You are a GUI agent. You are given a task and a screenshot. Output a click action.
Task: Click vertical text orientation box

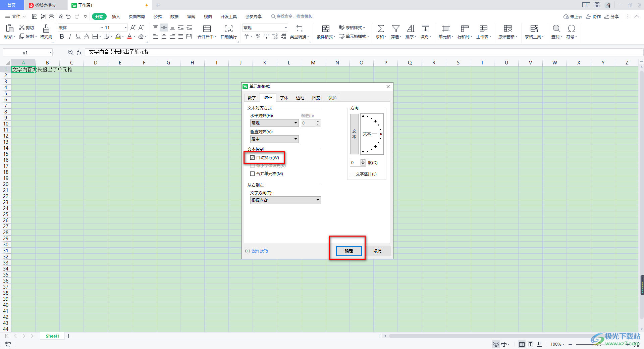point(354,134)
